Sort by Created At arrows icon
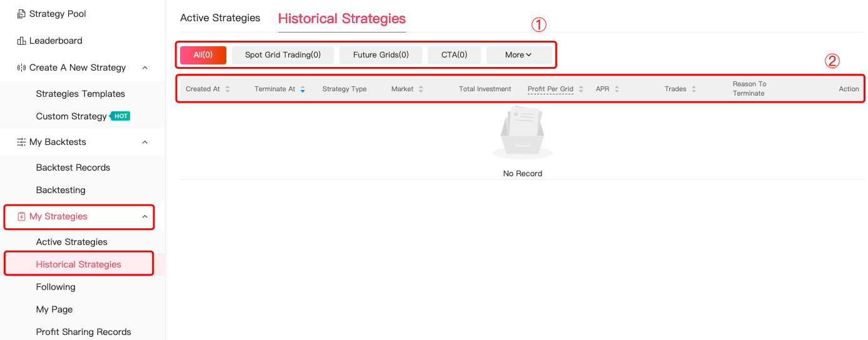The height and width of the screenshot is (340, 868). 228,89
